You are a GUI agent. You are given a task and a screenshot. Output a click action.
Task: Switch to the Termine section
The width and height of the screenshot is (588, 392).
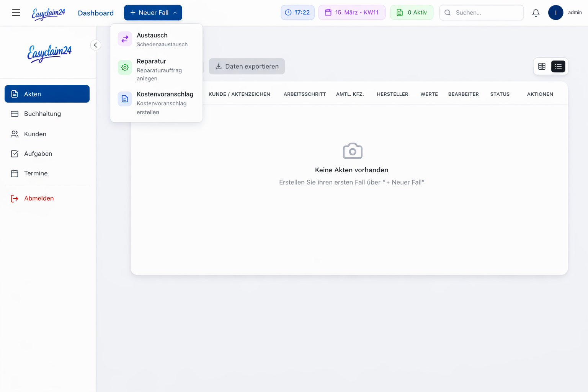point(35,173)
